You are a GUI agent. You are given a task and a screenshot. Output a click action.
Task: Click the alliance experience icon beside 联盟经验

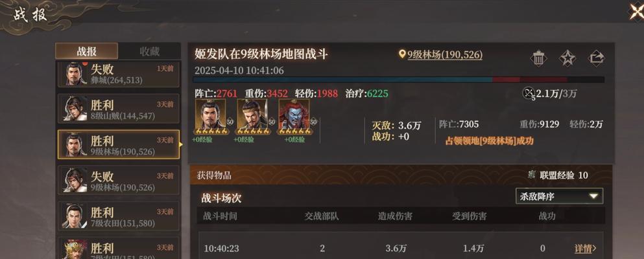coord(531,175)
